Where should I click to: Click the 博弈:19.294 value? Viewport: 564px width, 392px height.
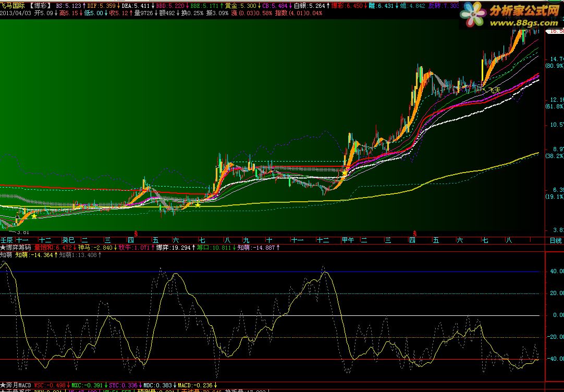coord(174,248)
